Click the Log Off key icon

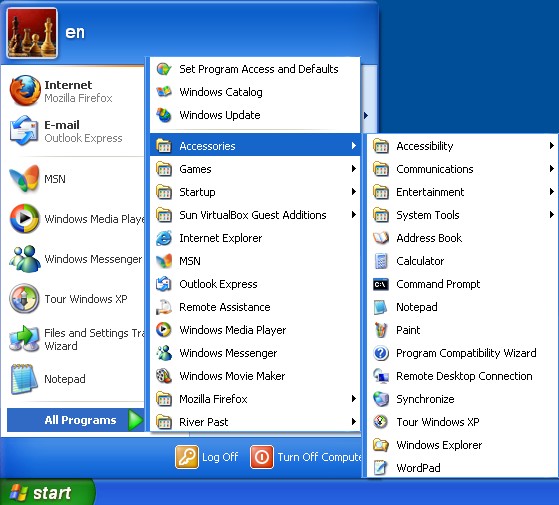click(x=187, y=457)
